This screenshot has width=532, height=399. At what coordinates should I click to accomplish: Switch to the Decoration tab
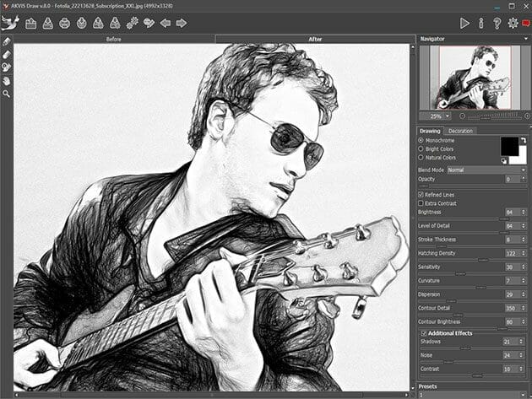tap(461, 131)
